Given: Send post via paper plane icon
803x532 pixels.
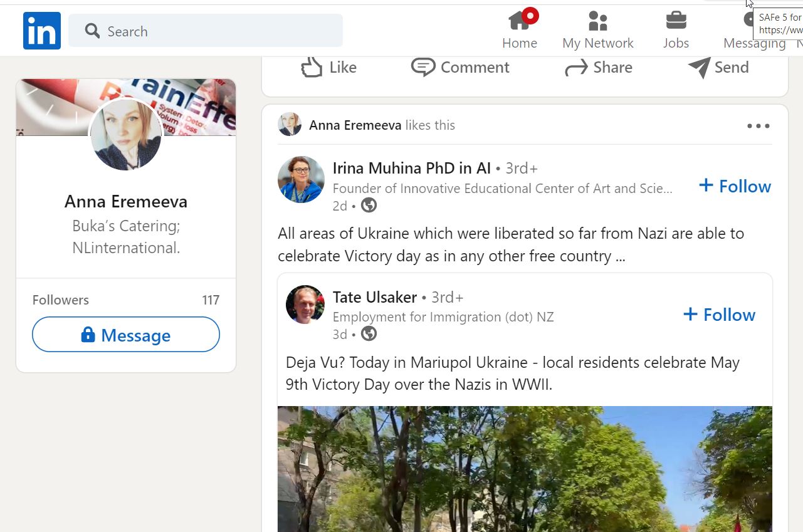Looking at the screenshot, I should pyautogui.click(x=700, y=67).
